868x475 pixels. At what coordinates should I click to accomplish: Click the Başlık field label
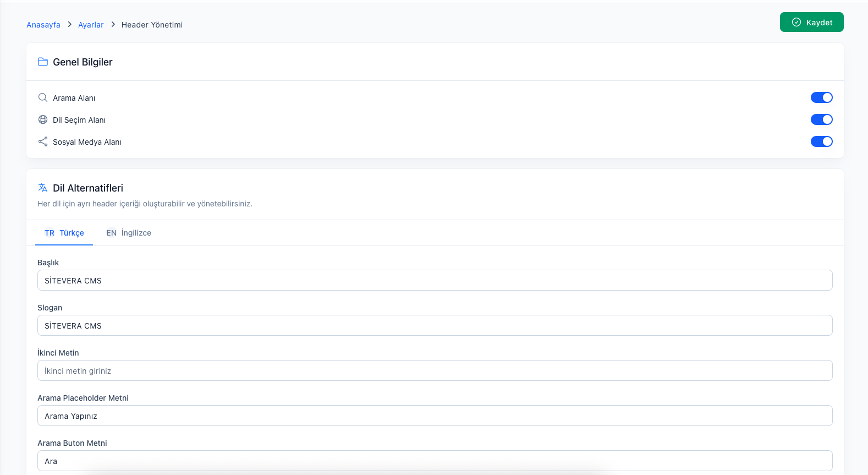(48, 263)
